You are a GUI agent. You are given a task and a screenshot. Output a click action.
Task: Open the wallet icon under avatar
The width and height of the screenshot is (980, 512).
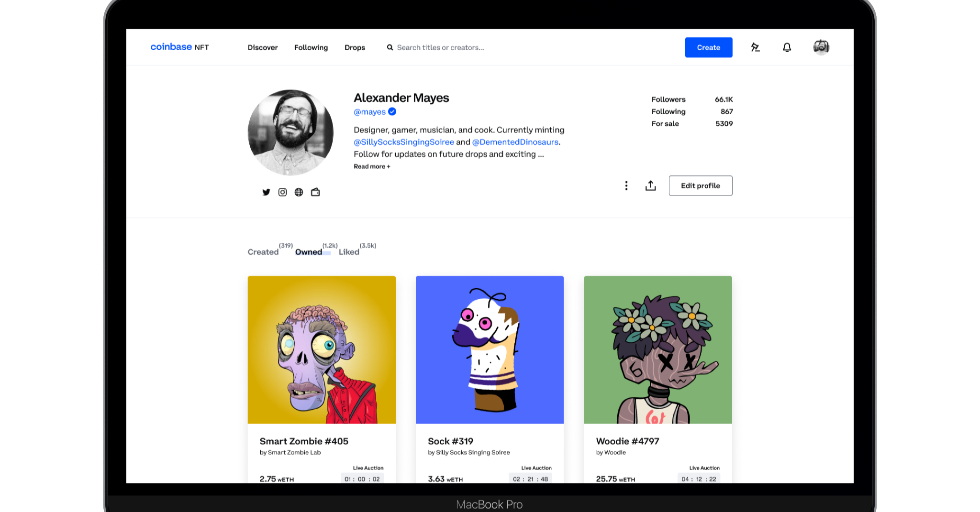coord(315,192)
